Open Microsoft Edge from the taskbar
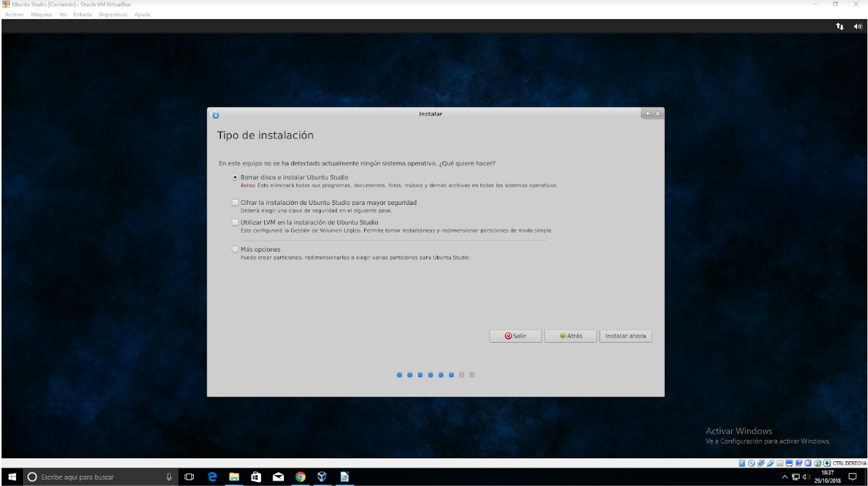The width and height of the screenshot is (868, 486). click(212, 477)
